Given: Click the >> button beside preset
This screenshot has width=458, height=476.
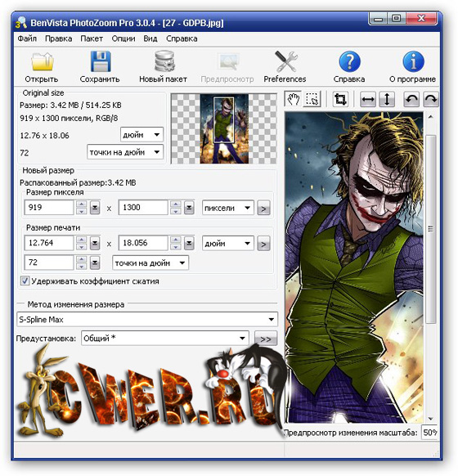Looking at the screenshot, I should pos(266,339).
